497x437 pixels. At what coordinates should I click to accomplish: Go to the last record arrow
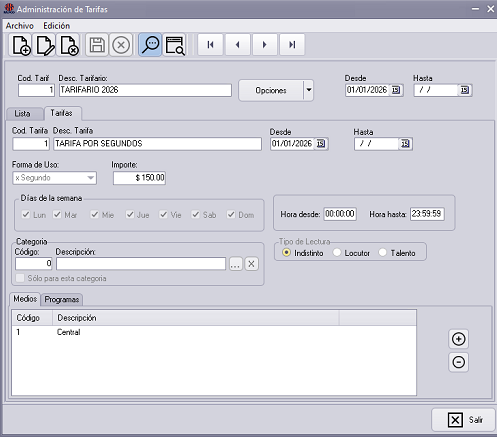[292, 45]
